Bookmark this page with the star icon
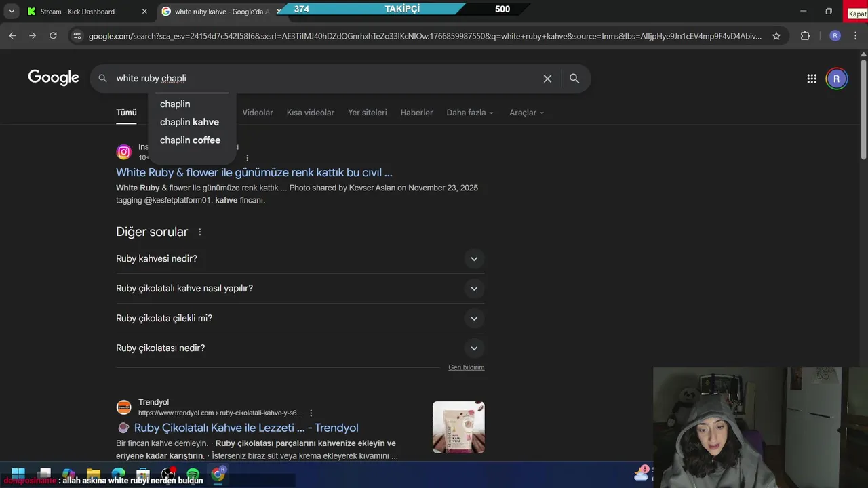The width and height of the screenshot is (868, 488). (x=776, y=36)
